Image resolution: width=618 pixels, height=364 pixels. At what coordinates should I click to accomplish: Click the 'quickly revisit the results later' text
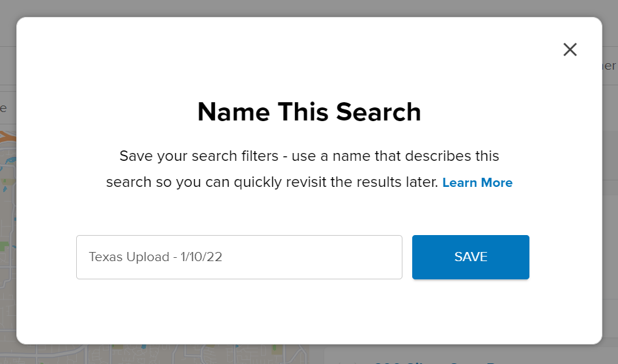point(336,182)
